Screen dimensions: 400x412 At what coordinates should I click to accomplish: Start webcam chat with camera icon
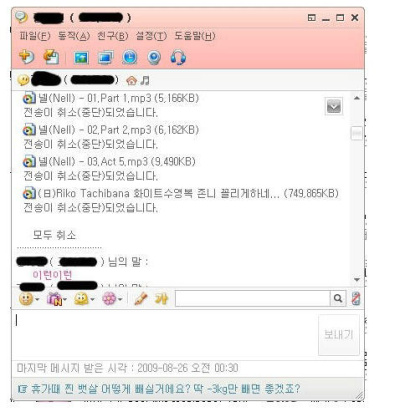click(154, 58)
